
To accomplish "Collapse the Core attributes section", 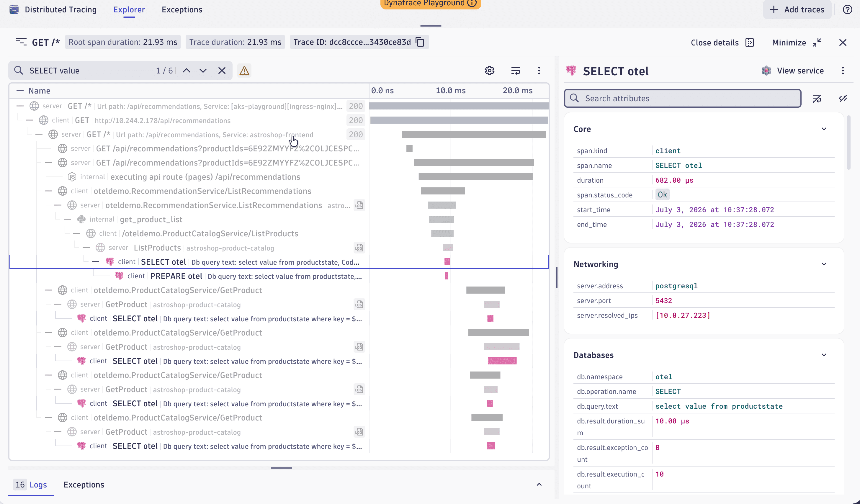I will tap(824, 129).
